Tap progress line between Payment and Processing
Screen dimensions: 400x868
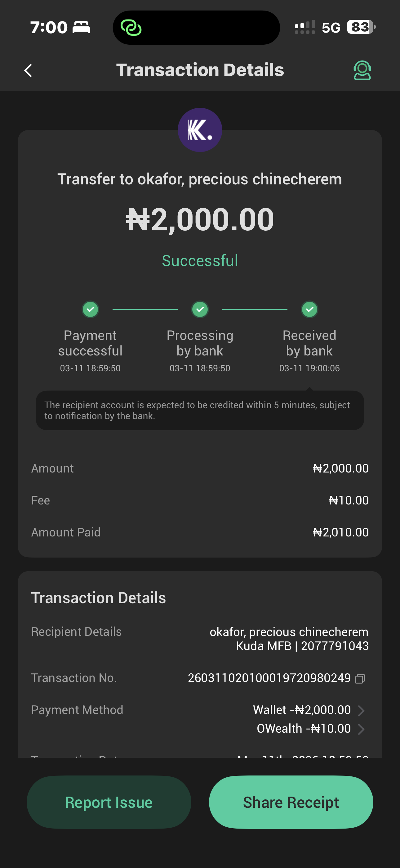(145, 309)
